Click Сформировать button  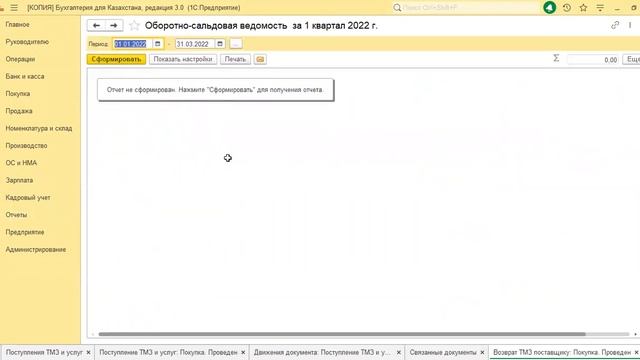116,59
